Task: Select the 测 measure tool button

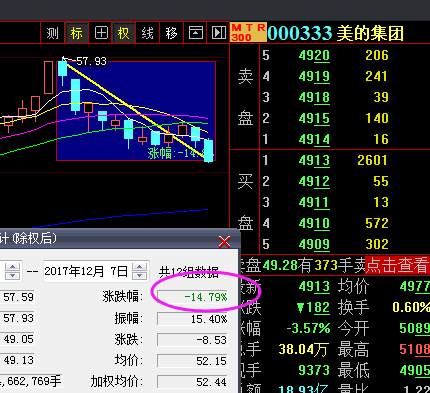Action: pyautogui.click(x=52, y=33)
